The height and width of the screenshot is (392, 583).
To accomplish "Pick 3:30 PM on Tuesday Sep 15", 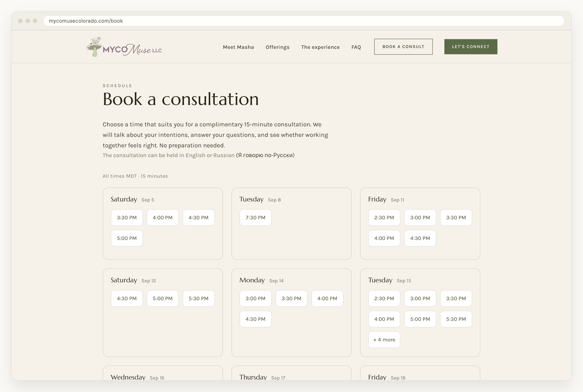I will [456, 298].
